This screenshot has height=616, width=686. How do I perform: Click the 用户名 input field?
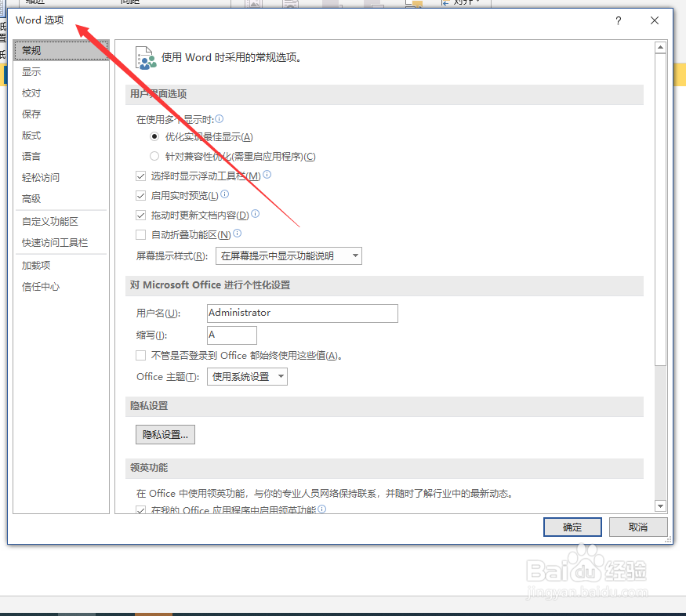tap(303, 313)
